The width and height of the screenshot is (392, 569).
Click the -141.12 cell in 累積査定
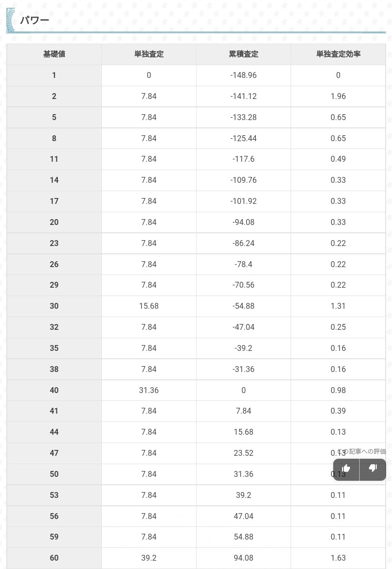tap(244, 97)
